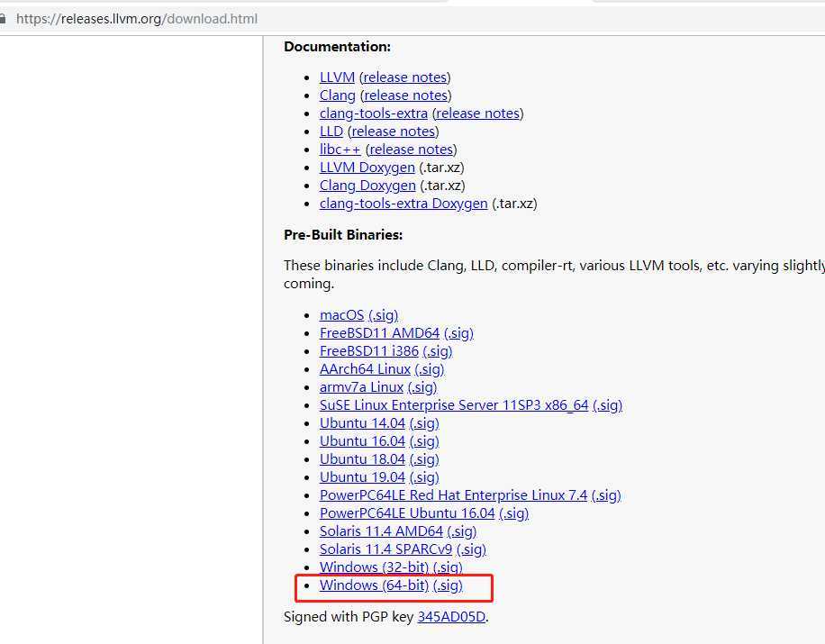Click the lock icon in the address bar
This screenshot has height=644, width=825.
(x=3, y=19)
